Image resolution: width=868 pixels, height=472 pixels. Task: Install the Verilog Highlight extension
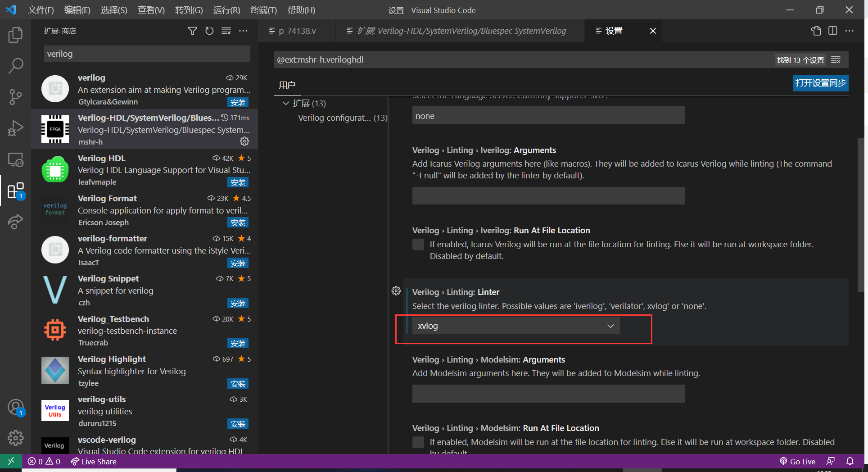238,384
